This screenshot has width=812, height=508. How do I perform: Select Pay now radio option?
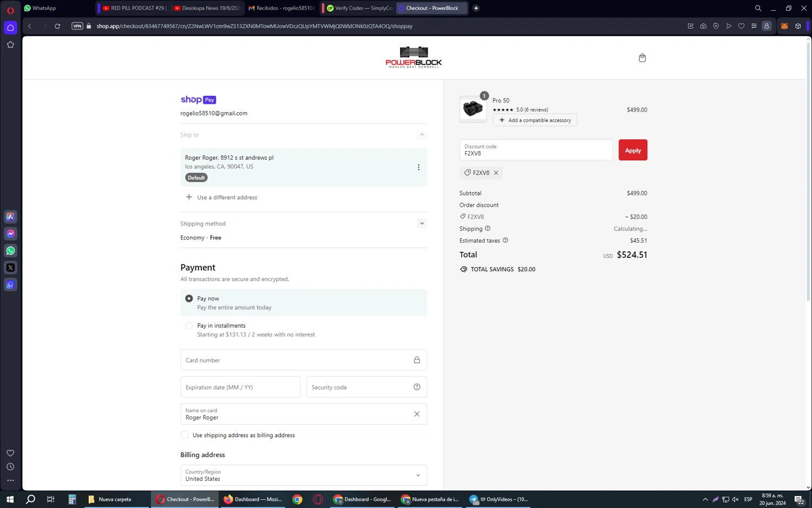click(x=189, y=298)
